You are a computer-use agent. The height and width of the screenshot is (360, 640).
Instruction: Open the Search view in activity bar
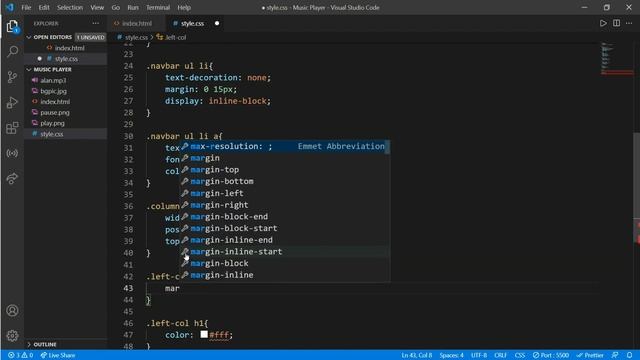(x=12, y=51)
